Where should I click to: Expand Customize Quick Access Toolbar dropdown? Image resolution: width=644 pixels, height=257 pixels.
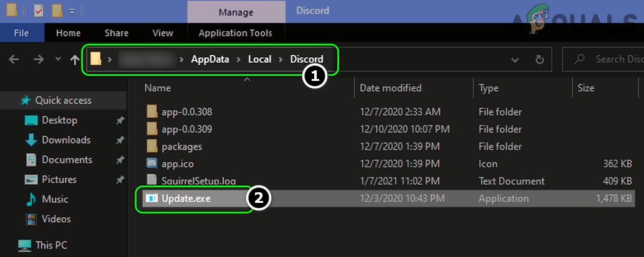coord(72,11)
